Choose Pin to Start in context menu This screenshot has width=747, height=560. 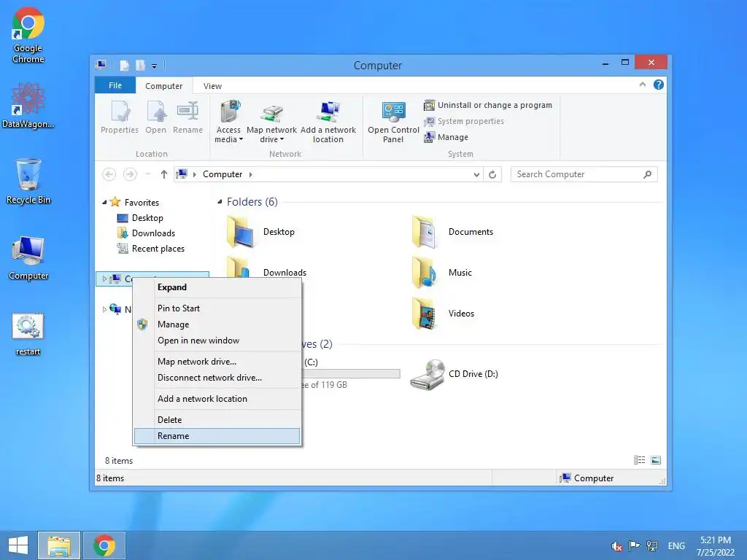[217, 308]
